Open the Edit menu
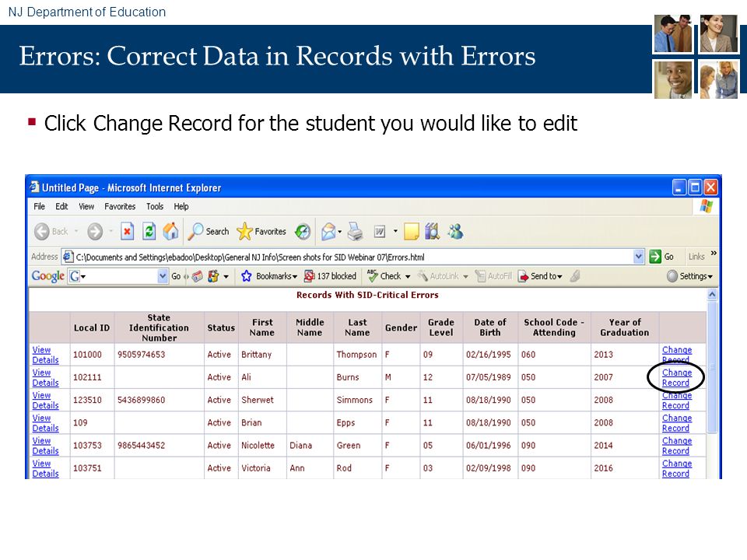The height and width of the screenshot is (560, 747). (61, 207)
